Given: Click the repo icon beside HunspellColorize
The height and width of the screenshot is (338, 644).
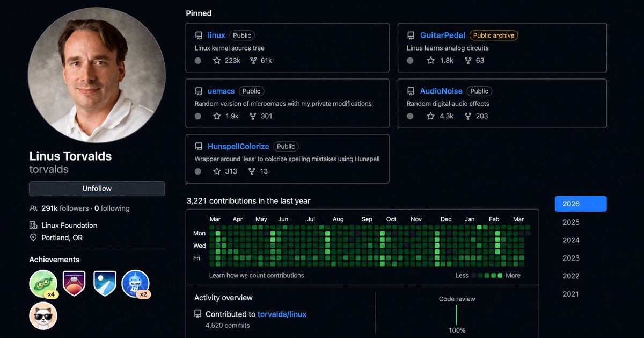Looking at the screenshot, I should point(199,147).
